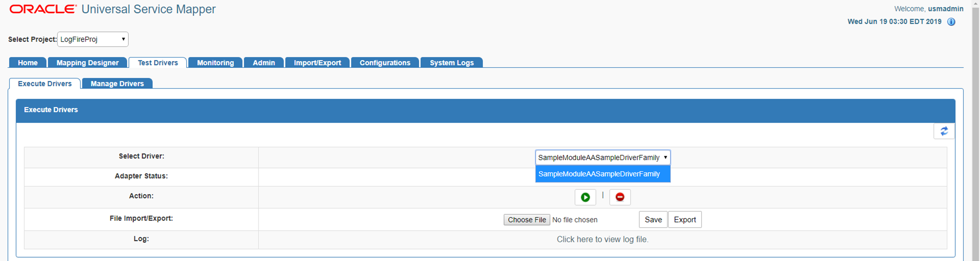Click the refresh arrows icon
The width and height of the screenshot is (980, 261).
point(944,131)
